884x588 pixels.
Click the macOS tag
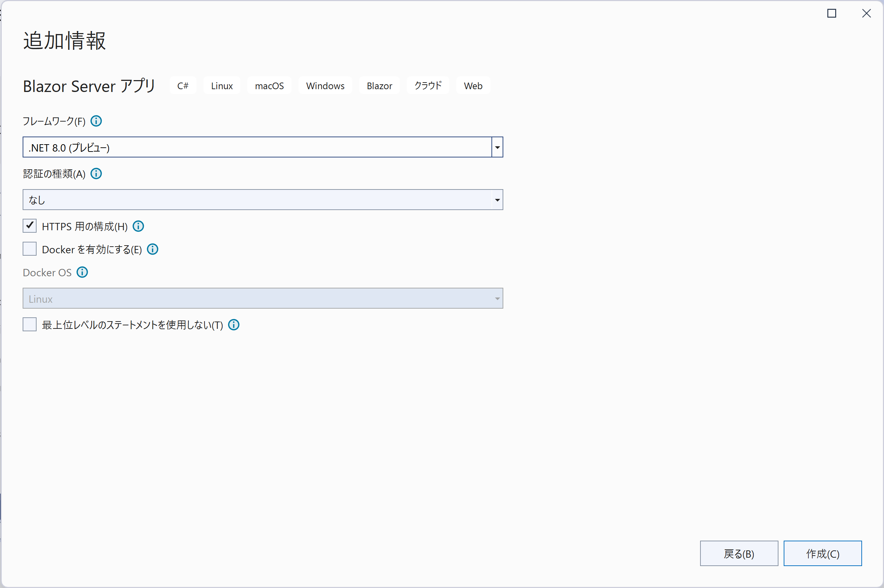tap(269, 86)
